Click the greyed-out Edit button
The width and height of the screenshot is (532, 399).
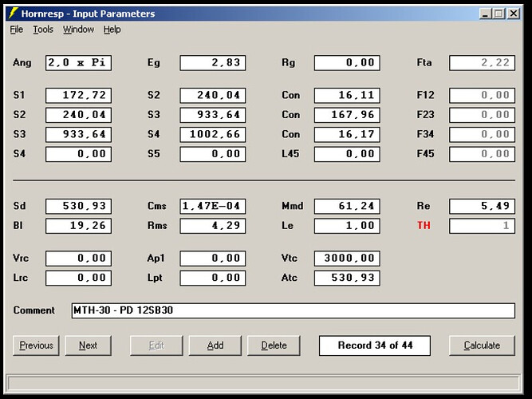click(x=156, y=346)
